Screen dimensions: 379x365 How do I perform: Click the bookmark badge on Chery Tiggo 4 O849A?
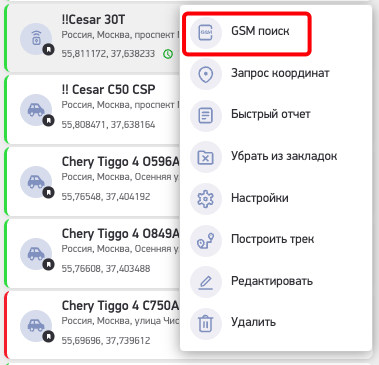48,264
